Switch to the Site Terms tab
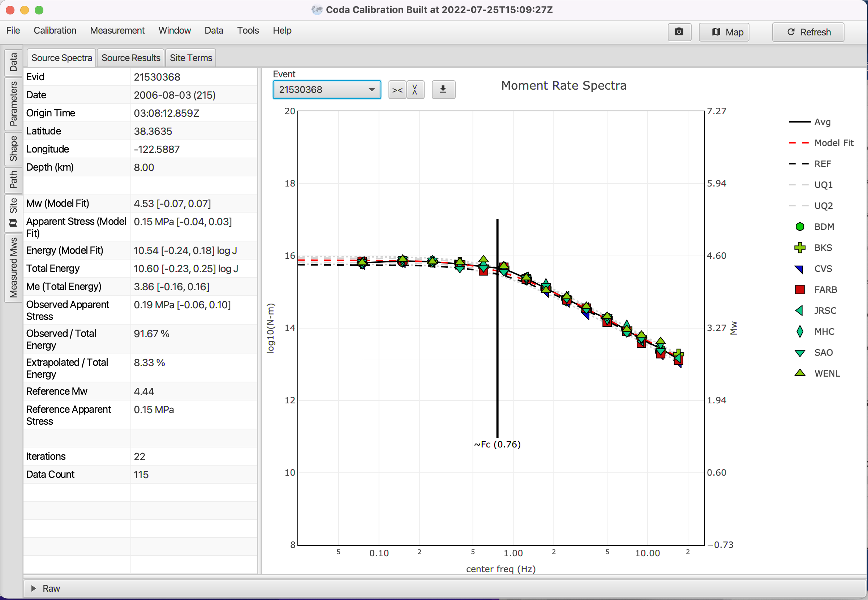868x600 pixels. pyautogui.click(x=191, y=58)
